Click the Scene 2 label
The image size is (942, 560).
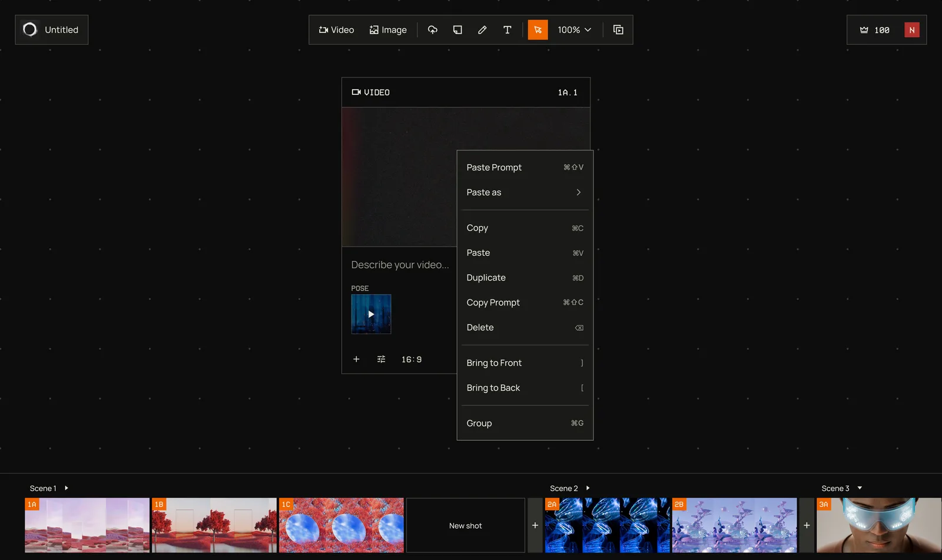(x=564, y=488)
